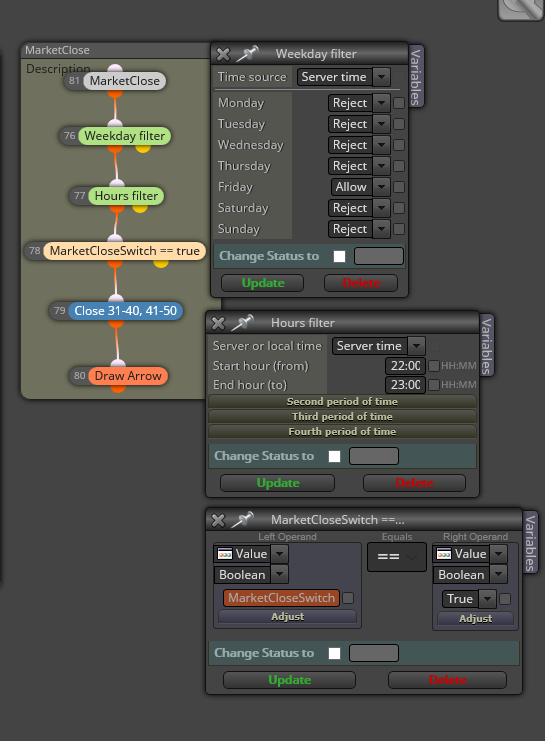This screenshot has height=741, width=545.
Task: Pin the MarketCloseSwitch condition panel
Action: pos(243,519)
